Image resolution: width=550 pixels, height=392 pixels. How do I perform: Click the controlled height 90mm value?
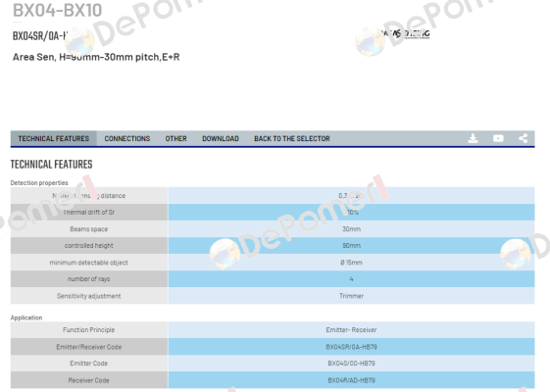coord(351,246)
